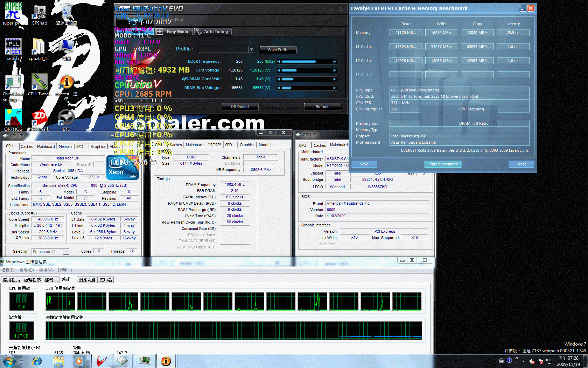The image size is (588, 368).
Task: Click the Memory Read 21120 MB/s field
Action: (406, 33)
